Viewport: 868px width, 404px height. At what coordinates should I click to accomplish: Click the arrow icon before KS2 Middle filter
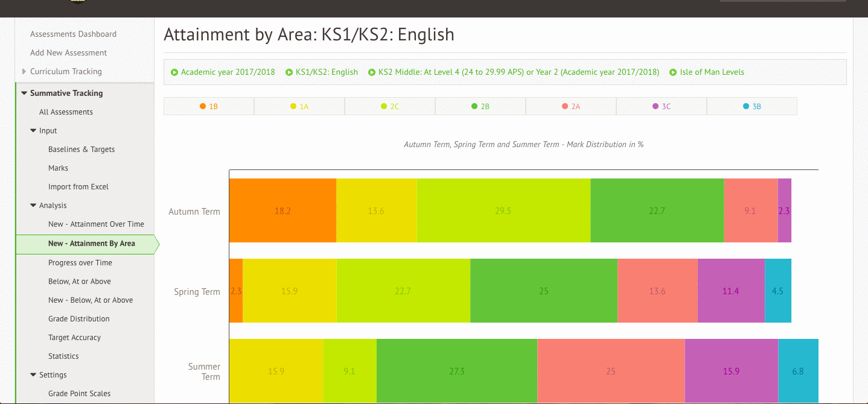372,72
